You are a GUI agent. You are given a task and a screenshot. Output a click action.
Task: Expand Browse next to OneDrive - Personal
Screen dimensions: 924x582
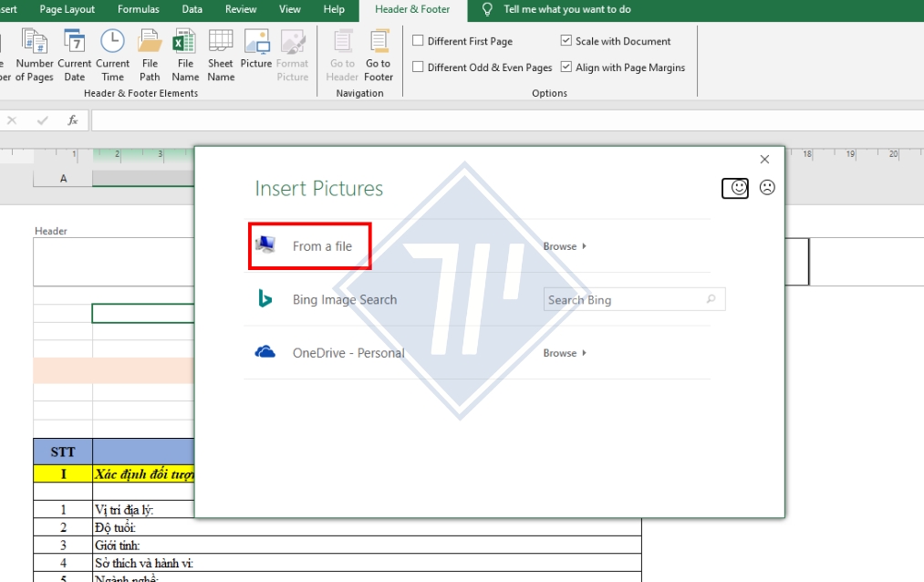564,352
